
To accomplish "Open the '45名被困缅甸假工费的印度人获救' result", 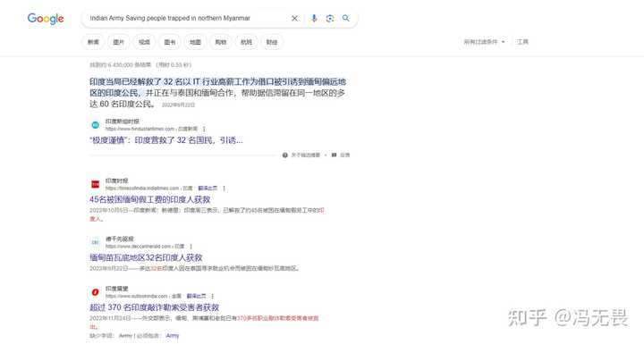I will click(150, 199).
